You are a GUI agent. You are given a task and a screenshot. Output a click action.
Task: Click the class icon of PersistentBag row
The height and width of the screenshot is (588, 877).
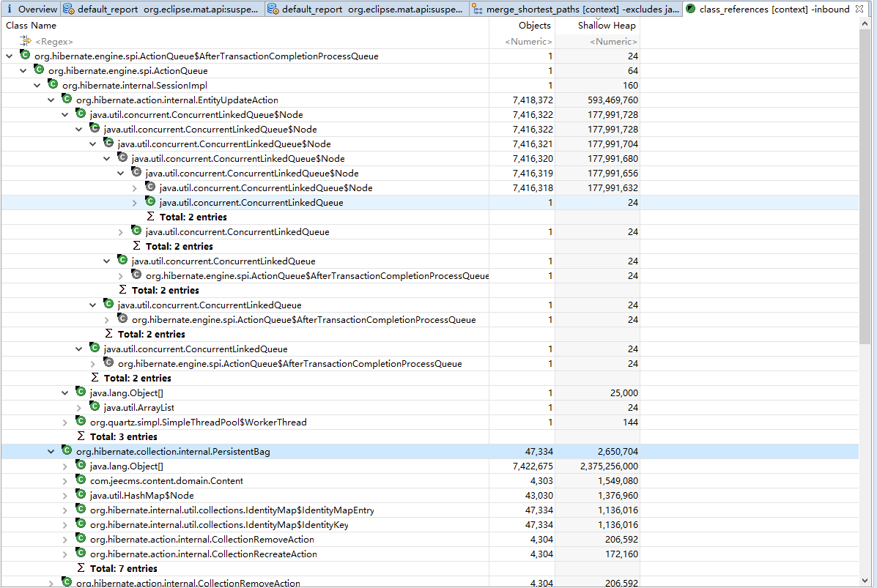(67, 451)
